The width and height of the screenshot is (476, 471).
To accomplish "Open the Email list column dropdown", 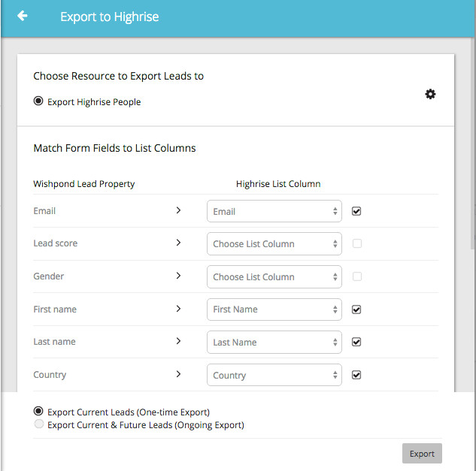I will pos(274,211).
